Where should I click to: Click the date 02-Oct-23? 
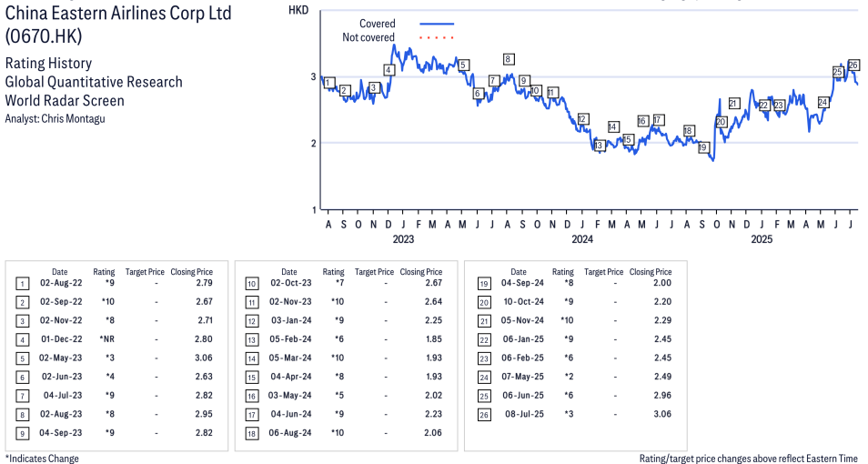(290, 283)
